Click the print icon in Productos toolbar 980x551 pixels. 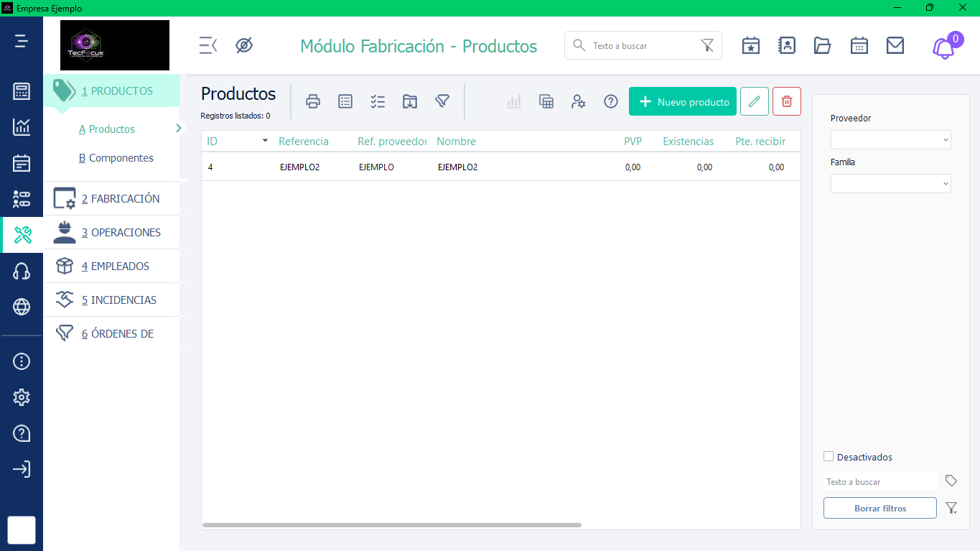click(313, 101)
